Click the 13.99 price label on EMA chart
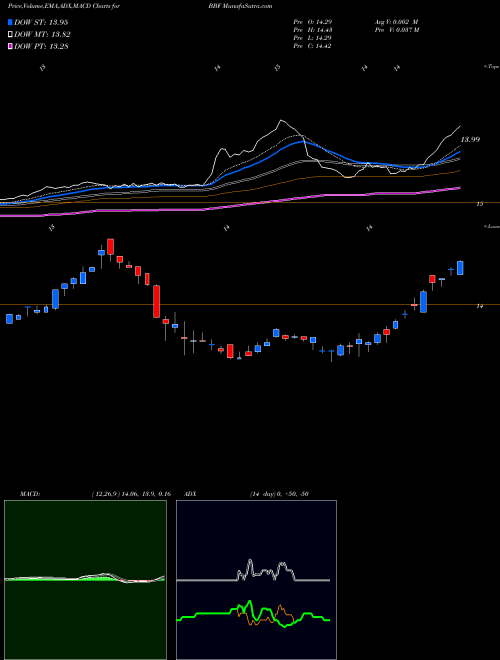Viewport: 500px width, 660px height. pos(470,139)
